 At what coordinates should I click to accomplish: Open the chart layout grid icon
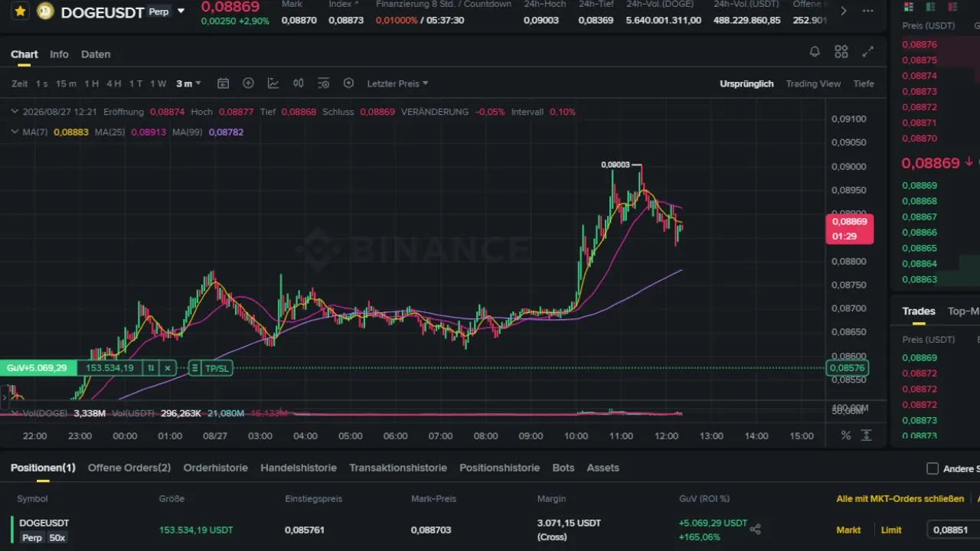[841, 52]
